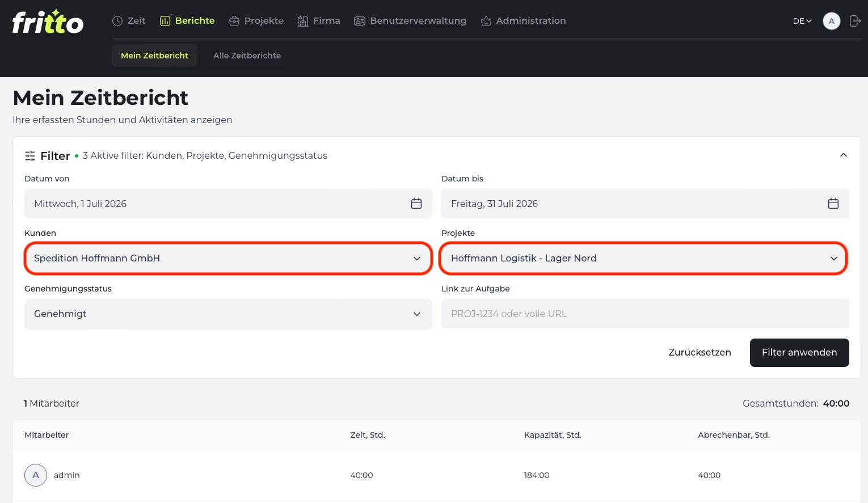Click Gesamtstunden 40:00 total

coord(796,404)
